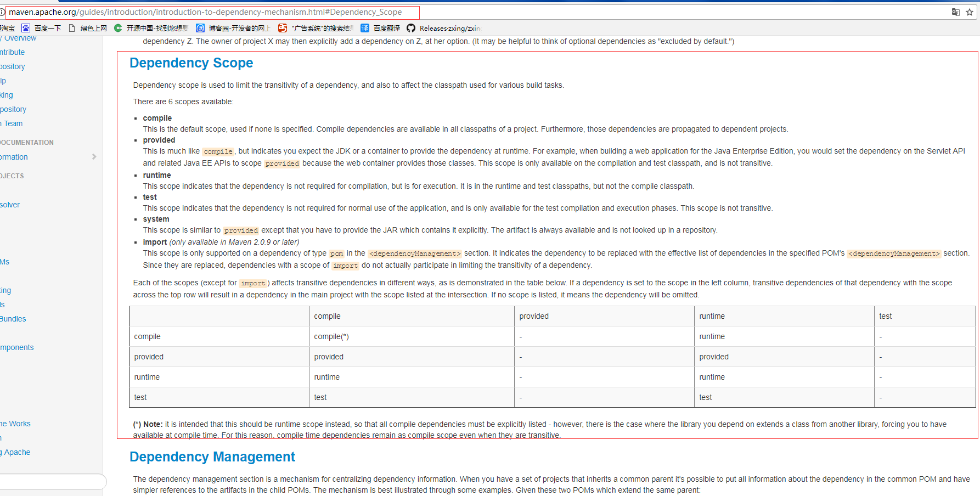Click the bold 'runtime' scope term in list
The width and height of the screenshot is (980, 496).
157,175
